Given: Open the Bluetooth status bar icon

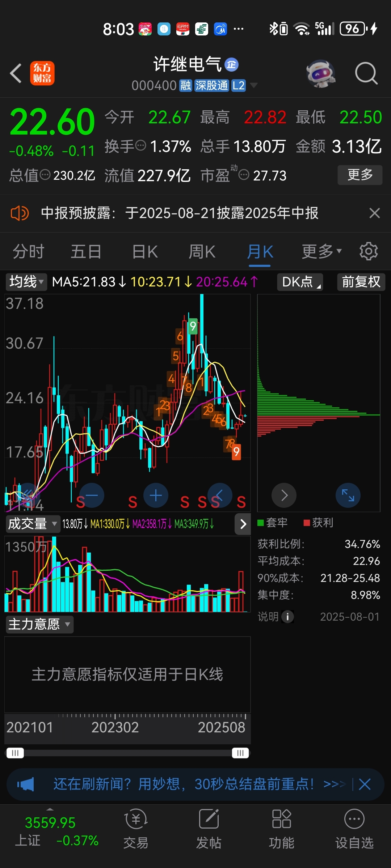Looking at the screenshot, I should pyautogui.click(x=273, y=29).
